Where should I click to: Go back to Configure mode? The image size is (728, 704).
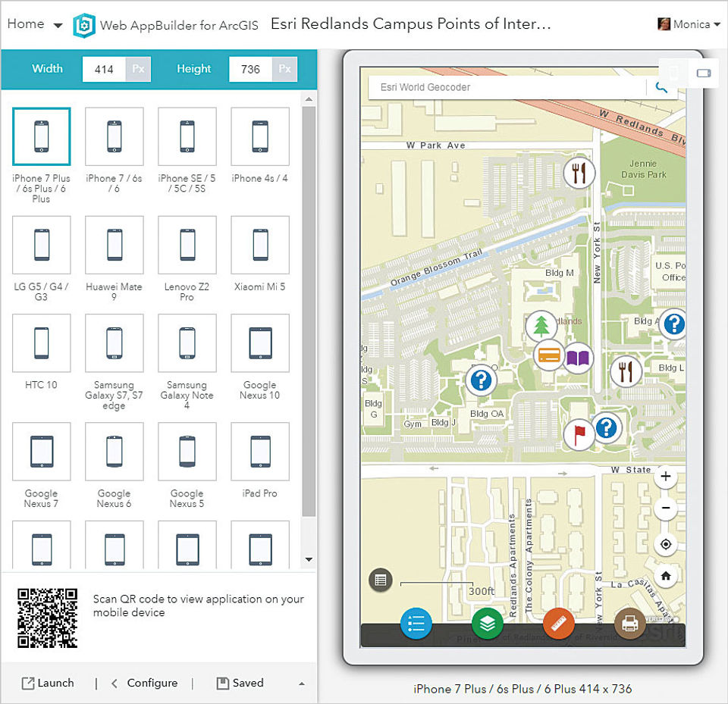pyautogui.click(x=144, y=683)
